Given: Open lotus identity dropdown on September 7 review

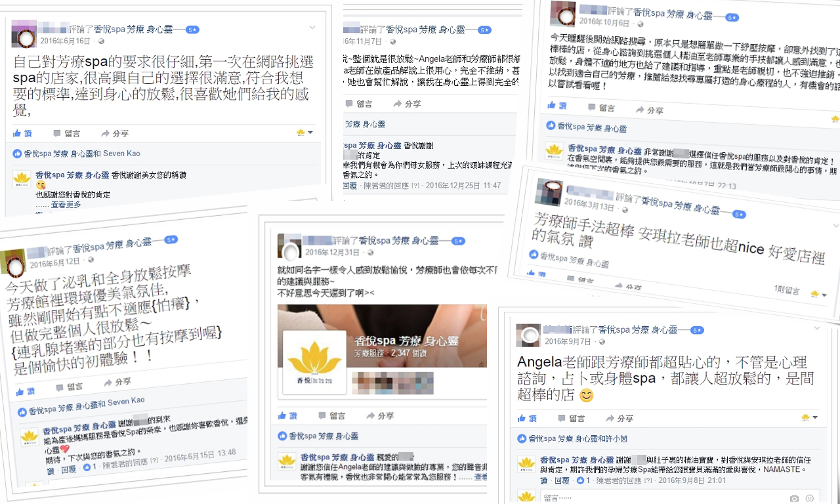Looking at the screenshot, I should click(809, 417).
